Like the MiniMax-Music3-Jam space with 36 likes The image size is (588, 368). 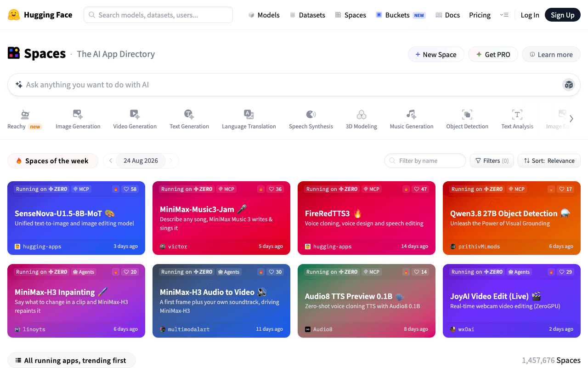pyautogui.click(x=276, y=189)
